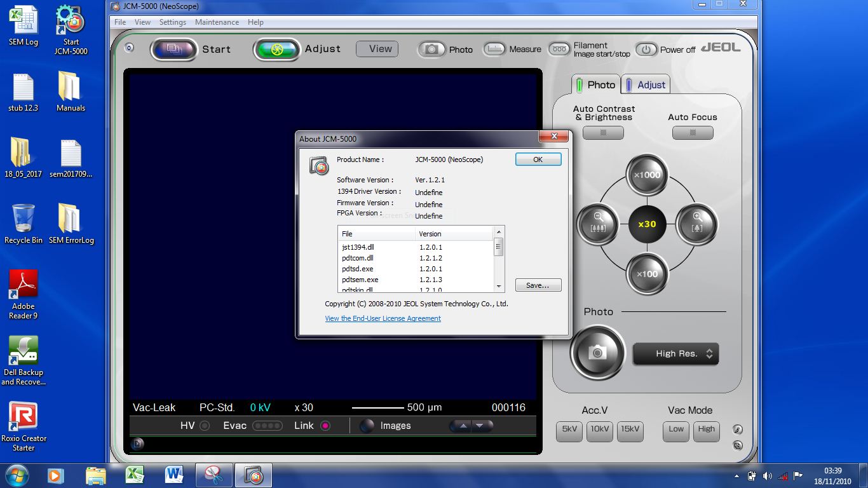Viewport: 868px width, 488px height.
Task: Open the Help menu
Action: (x=255, y=22)
